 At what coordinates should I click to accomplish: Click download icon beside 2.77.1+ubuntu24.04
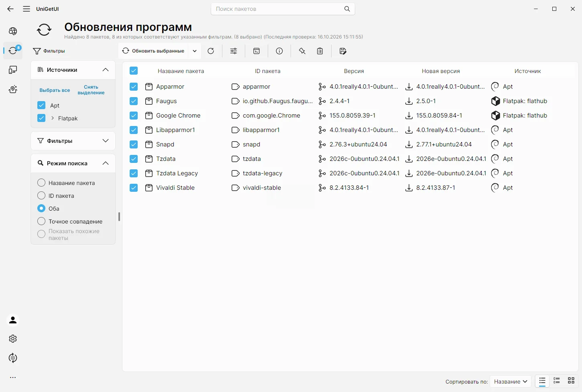pos(409,144)
